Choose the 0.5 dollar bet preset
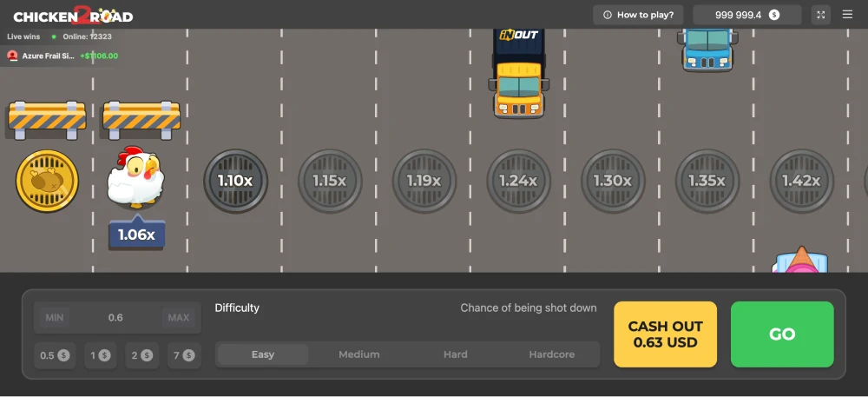Viewport: 868px width, 397px height. tap(55, 355)
